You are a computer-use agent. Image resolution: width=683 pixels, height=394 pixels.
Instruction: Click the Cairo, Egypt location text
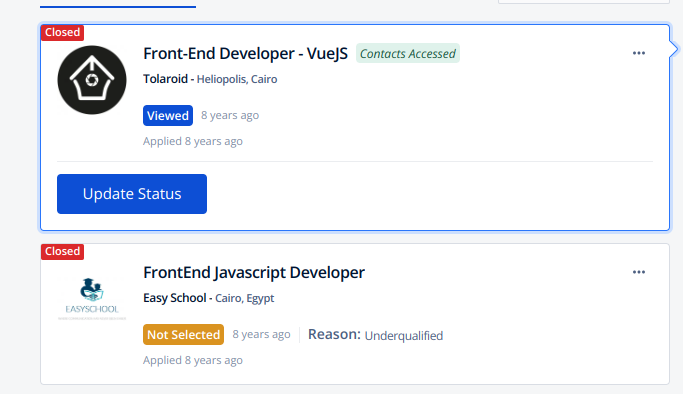click(x=245, y=298)
